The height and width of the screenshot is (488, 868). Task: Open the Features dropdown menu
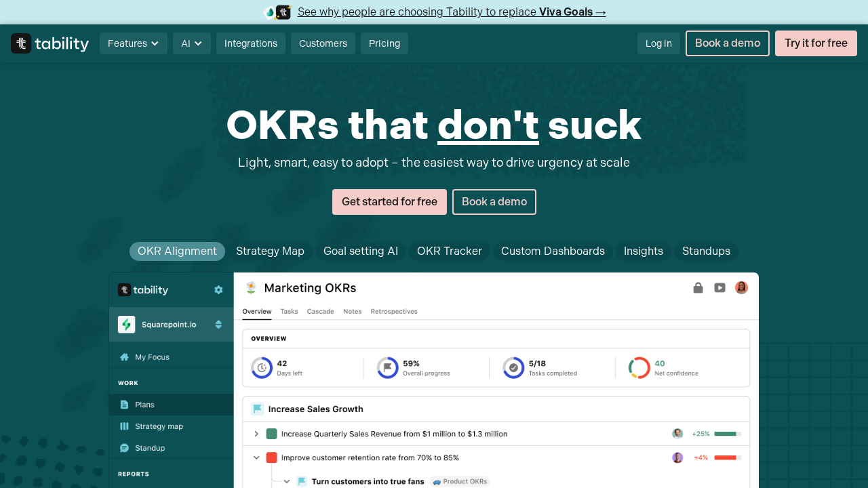133,43
